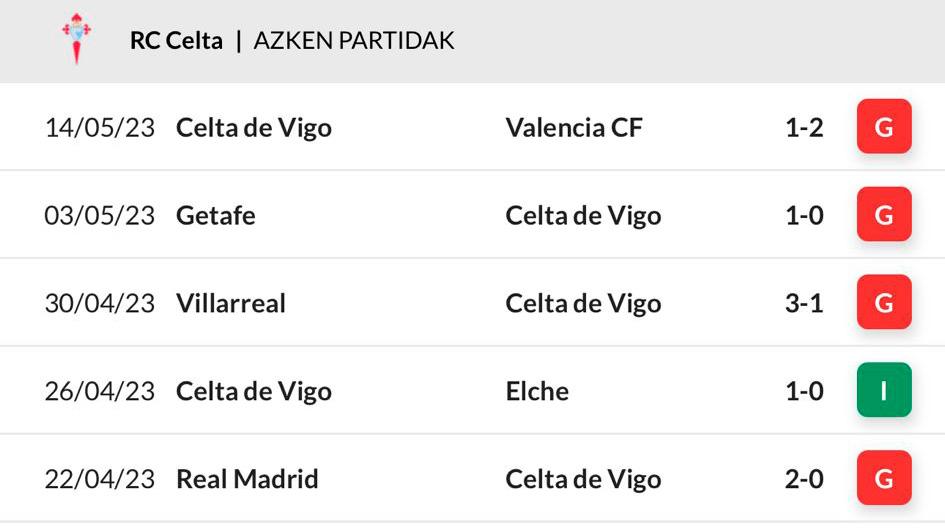Image resolution: width=945 pixels, height=531 pixels.
Task: Click the green I badge for Elche match
Action: [x=884, y=391]
